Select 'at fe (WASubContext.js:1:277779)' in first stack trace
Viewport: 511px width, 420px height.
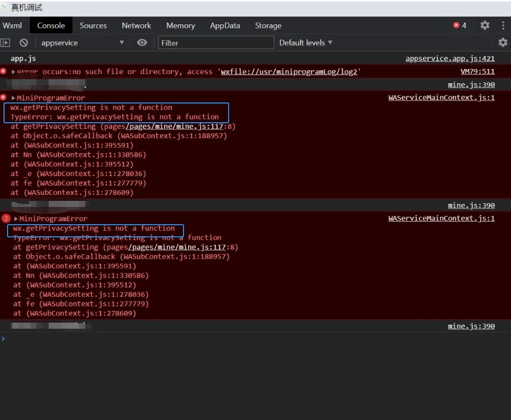78,183
